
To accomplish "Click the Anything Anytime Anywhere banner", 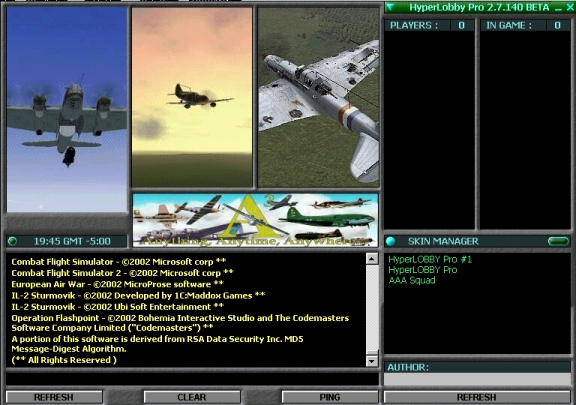I will (255, 220).
